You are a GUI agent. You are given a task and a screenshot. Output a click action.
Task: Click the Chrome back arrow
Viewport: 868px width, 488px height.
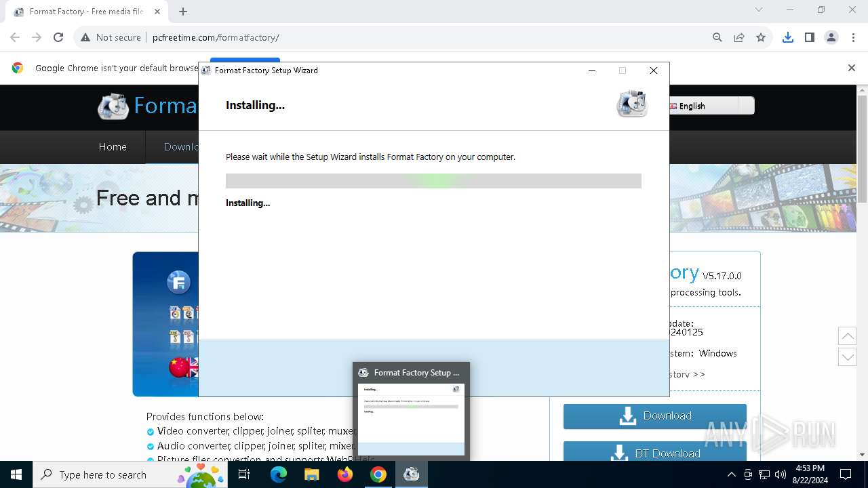[15, 37]
